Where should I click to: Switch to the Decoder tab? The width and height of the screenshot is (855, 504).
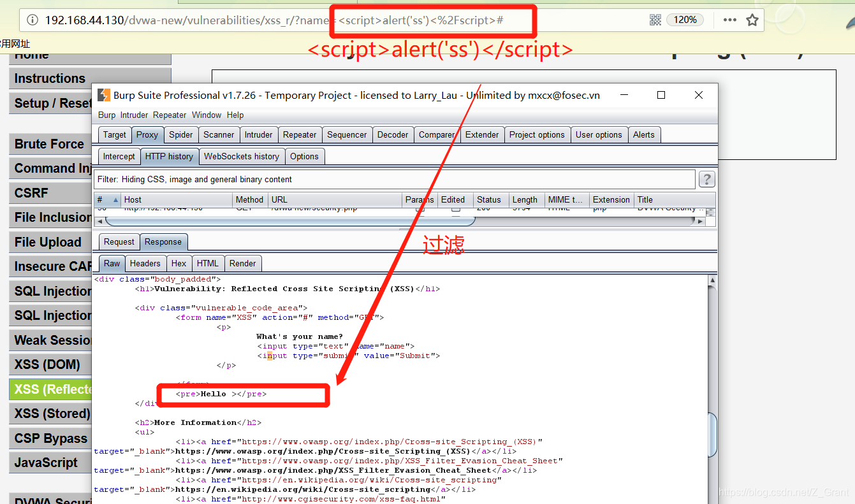[x=393, y=134]
